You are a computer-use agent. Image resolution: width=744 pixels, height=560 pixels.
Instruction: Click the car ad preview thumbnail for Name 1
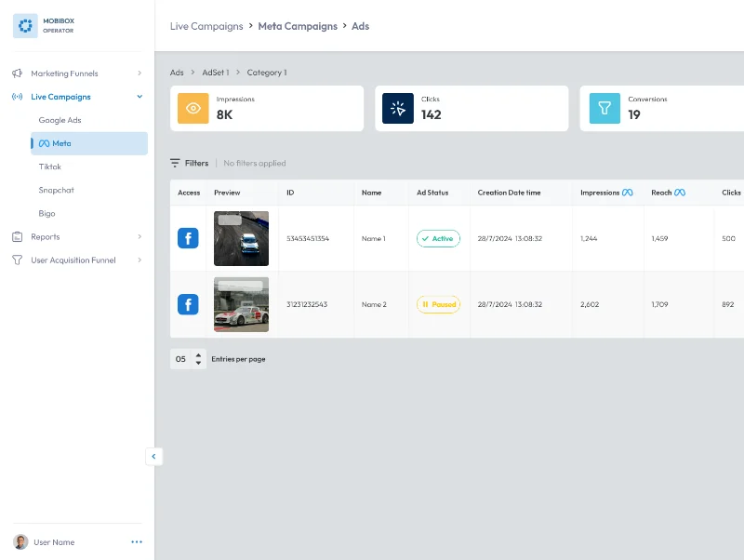click(241, 238)
